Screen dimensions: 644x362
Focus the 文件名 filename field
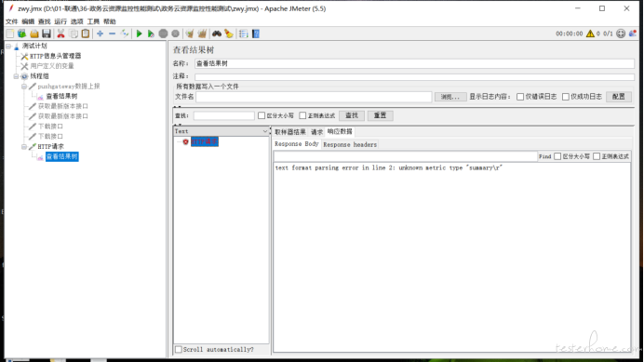pyautogui.click(x=314, y=97)
